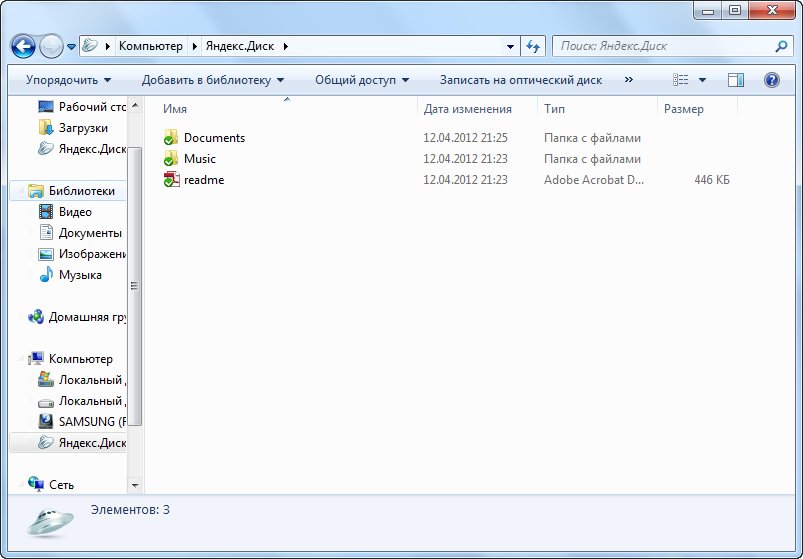Click the second Локальный диск drive icon
Image resolution: width=803 pixels, height=559 pixels.
click(x=46, y=402)
